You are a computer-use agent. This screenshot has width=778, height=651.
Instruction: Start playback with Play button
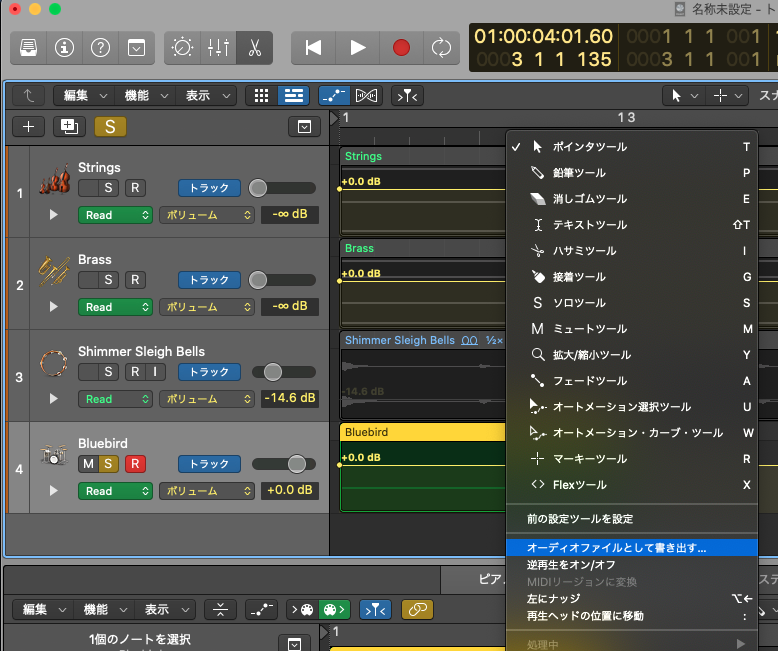[x=357, y=48]
